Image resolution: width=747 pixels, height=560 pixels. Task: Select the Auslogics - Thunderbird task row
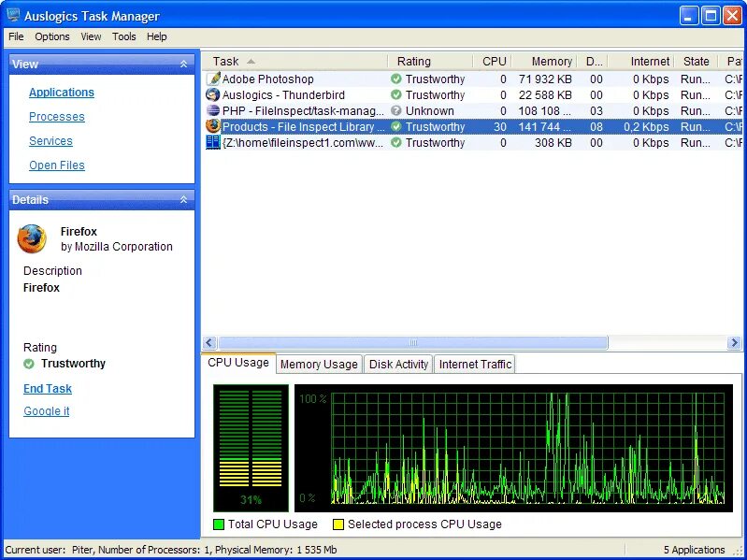click(x=473, y=94)
